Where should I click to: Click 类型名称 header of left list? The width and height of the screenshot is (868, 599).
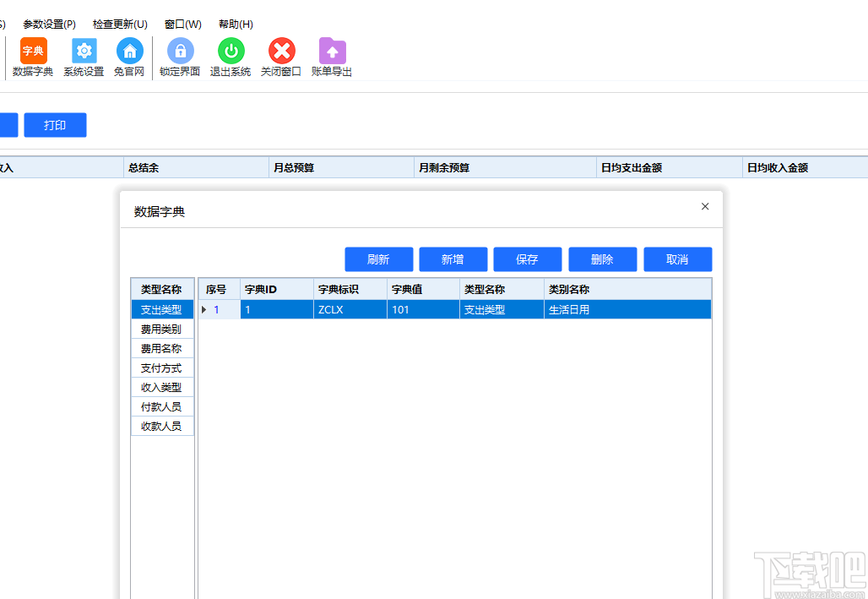162,289
